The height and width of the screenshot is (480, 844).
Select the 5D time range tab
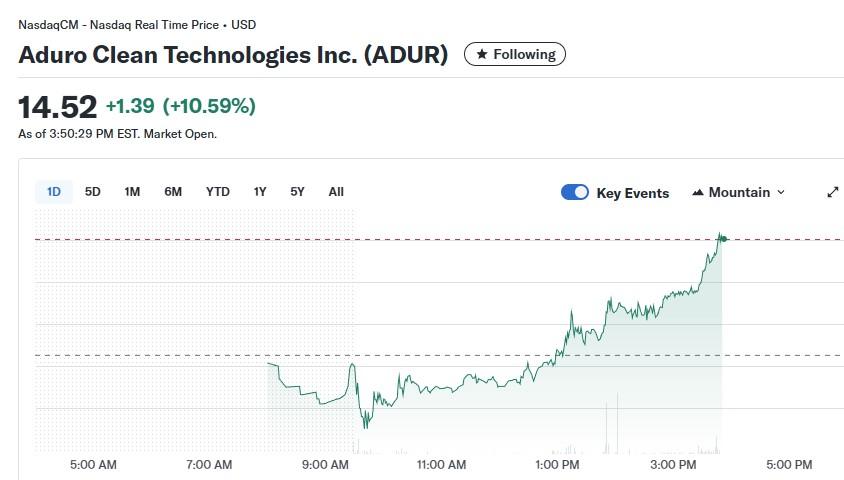coord(93,192)
